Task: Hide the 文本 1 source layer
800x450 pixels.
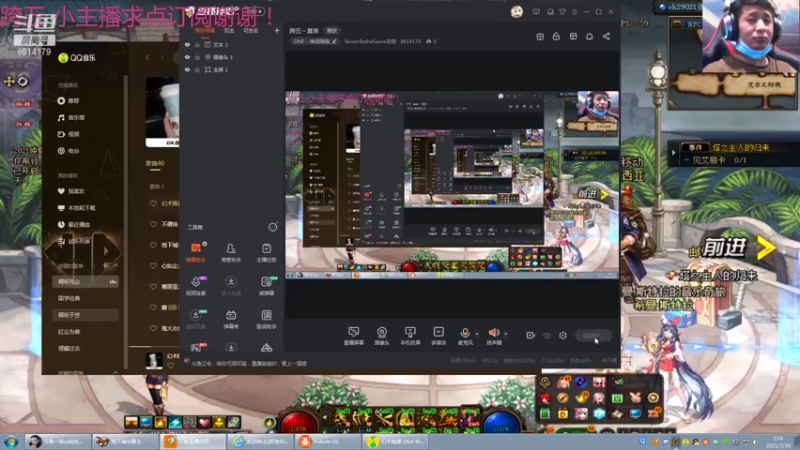Action: (x=187, y=45)
